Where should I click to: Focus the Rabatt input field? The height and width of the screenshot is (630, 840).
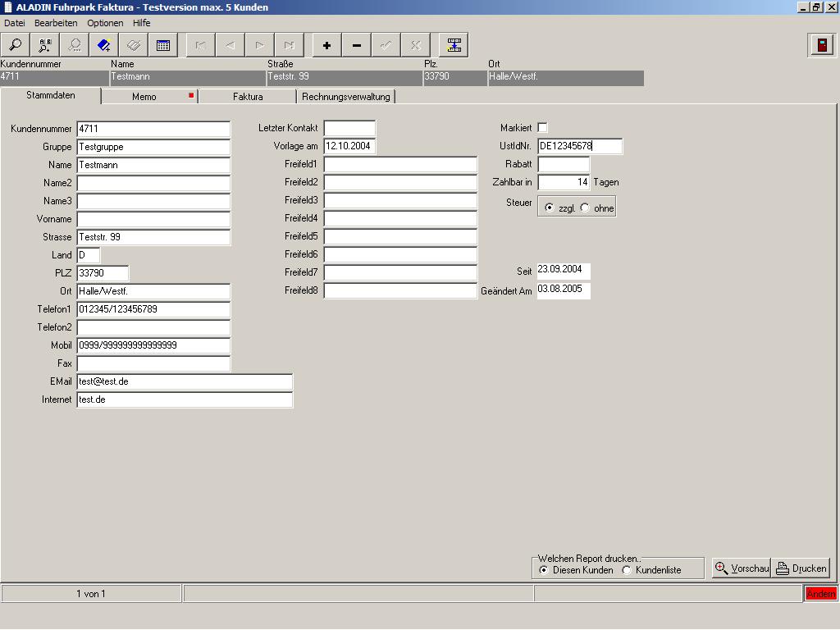(564, 165)
